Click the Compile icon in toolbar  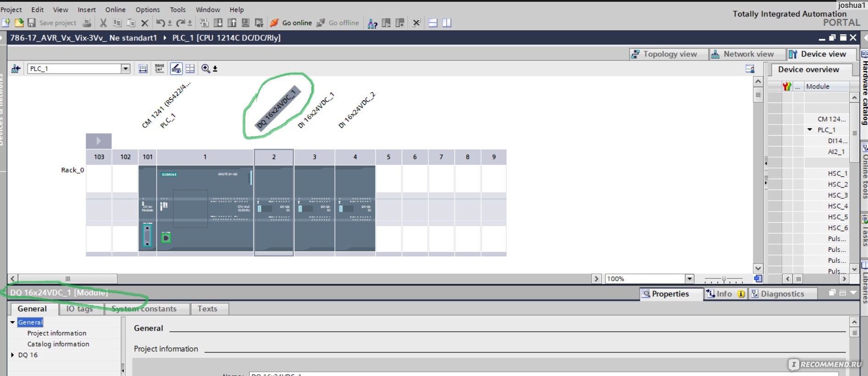tap(204, 22)
